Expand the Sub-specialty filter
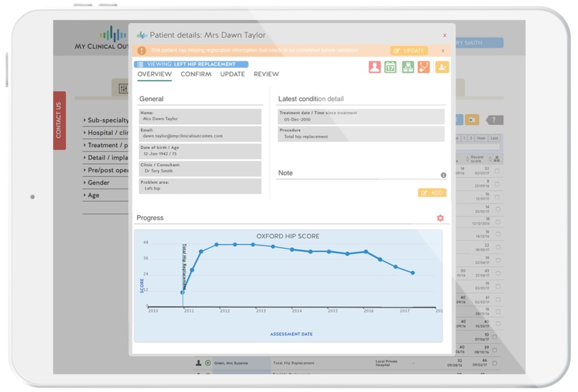 (106, 120)
